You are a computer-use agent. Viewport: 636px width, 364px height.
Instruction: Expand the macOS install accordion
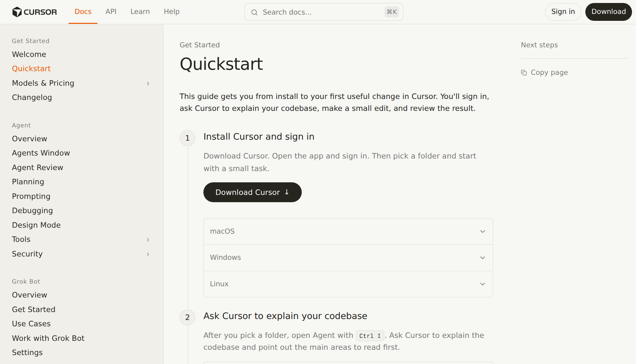[x=348, y=231]
